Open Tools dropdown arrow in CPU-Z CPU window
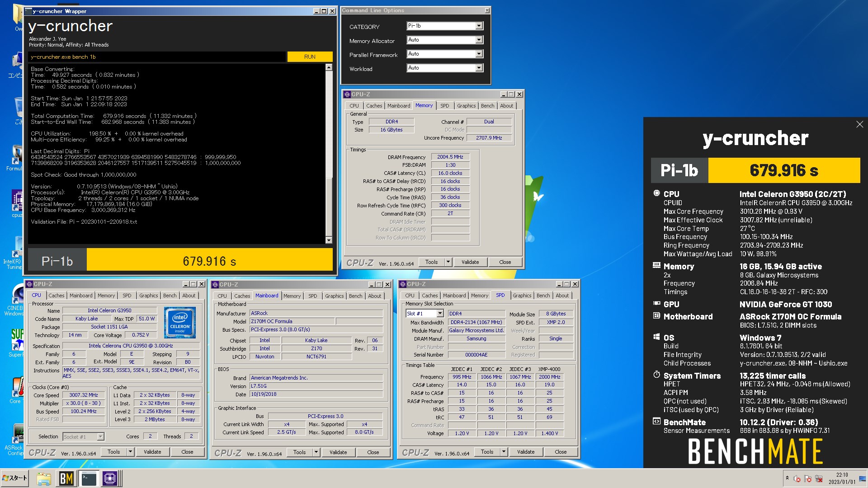Image resolution: width=868 pixels, height=488 pixels. [x=130, y=451]
